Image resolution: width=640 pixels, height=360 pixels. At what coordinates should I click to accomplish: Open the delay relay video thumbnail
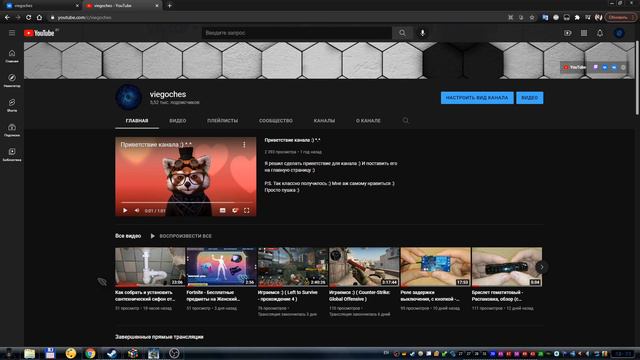pos(436,267)
